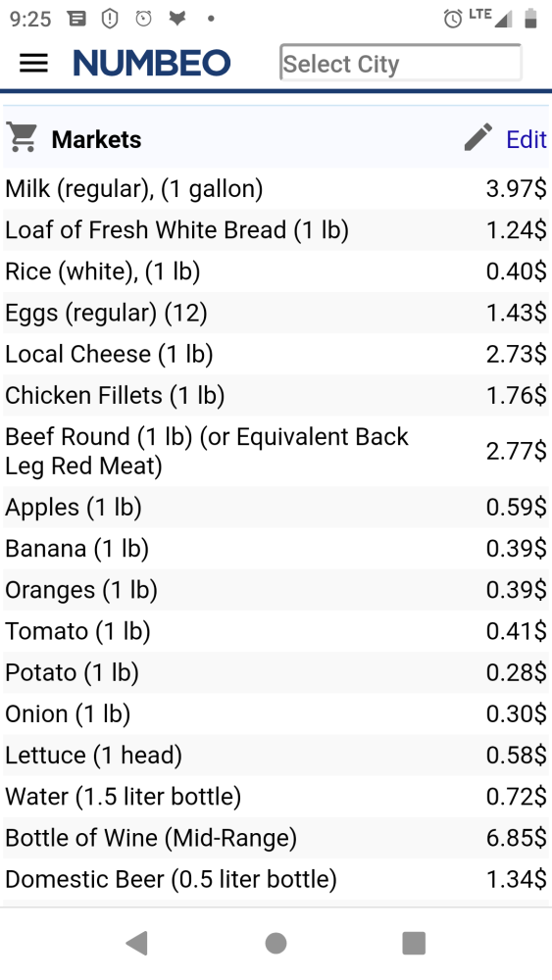The height and width of the screenshot is (980, 552).
Task: Select the Domestic Beer row
Action: pos(276,879)
